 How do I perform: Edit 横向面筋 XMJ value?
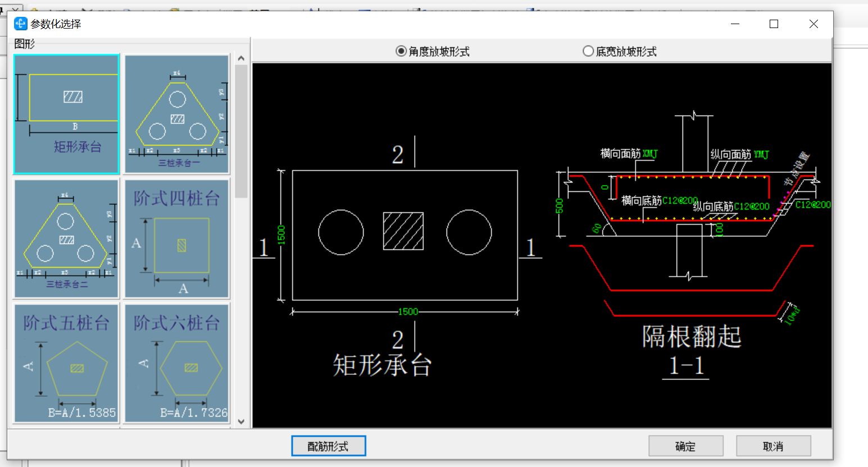(650, 154)
